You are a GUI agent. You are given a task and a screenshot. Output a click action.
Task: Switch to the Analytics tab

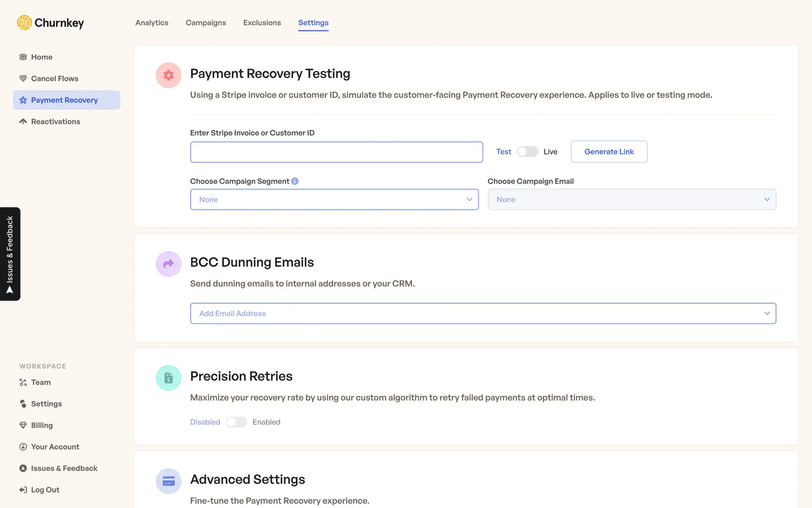coord(152,23)
